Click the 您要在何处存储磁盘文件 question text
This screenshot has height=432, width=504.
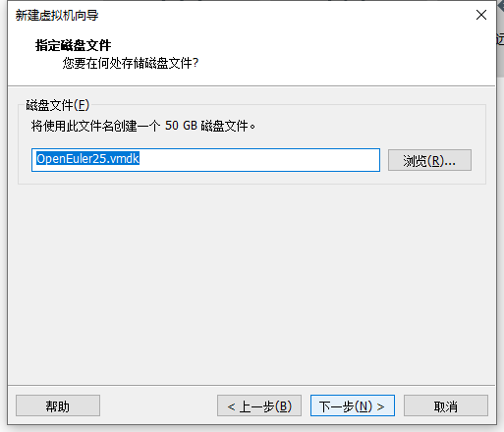131,63
